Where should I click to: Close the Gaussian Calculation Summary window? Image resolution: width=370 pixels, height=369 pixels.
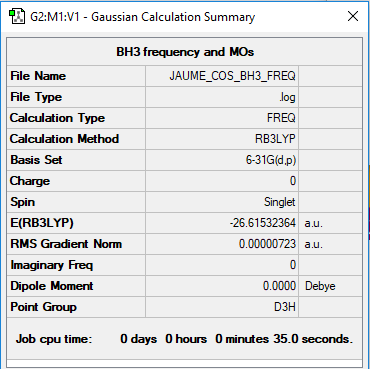[x=353, y=16]
